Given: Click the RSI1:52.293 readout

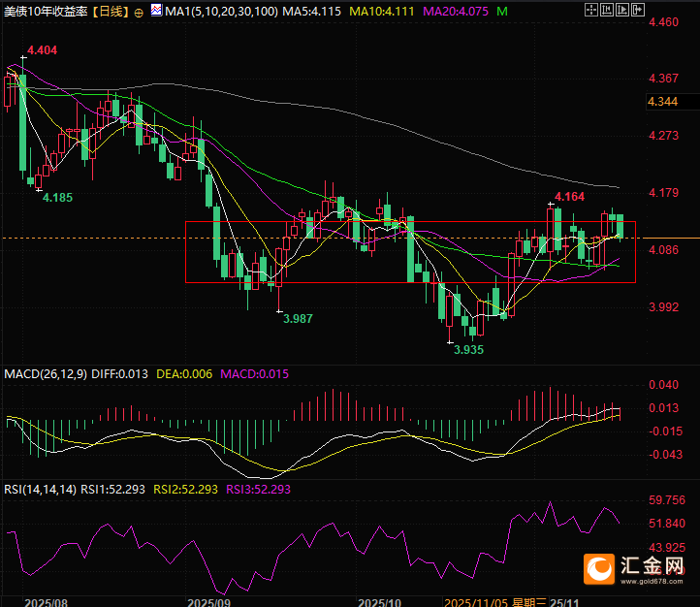Looking at the screenshot, I should (112, 490).
